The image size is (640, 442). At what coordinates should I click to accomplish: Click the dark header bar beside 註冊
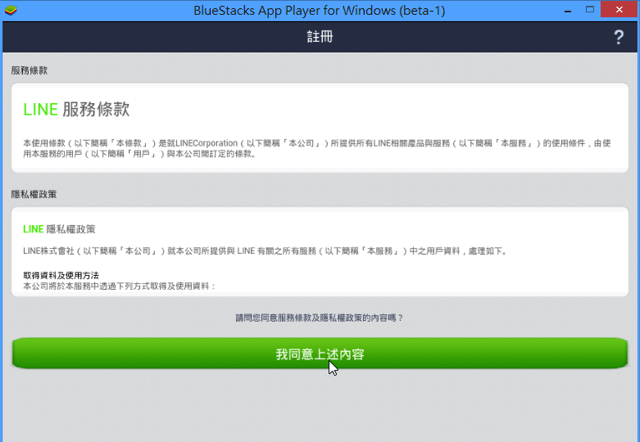click(150, 38)
